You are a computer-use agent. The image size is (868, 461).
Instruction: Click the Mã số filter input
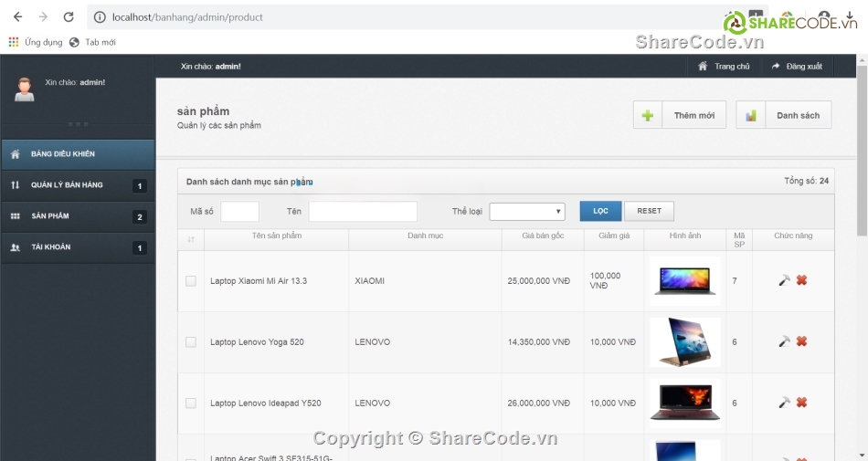tap(239, 211)
